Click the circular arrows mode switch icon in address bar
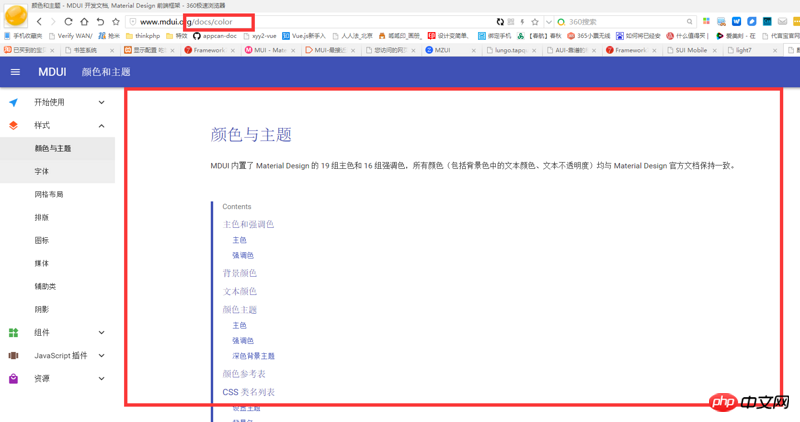 pos(500,22)
